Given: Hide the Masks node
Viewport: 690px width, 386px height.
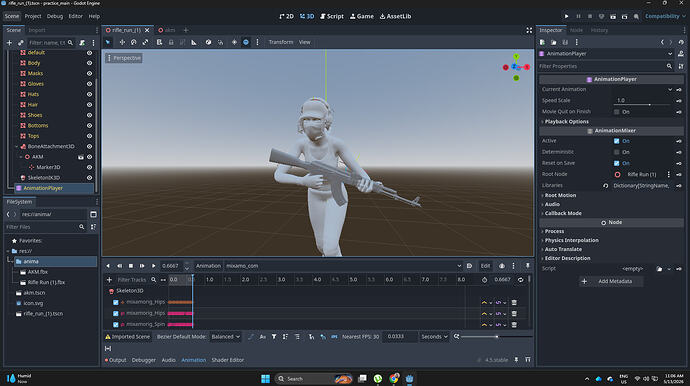Looking at the screenshot, I should click(89, 74).
